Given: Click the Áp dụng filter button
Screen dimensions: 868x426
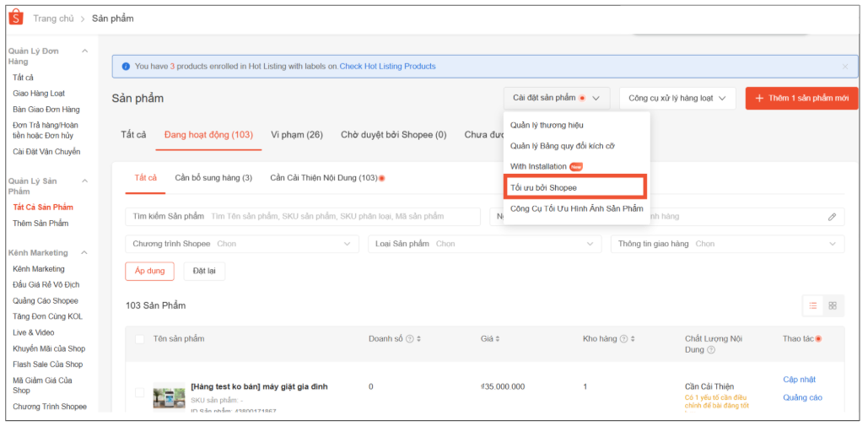Looking at the screenshot, I should tap(149, 271).
